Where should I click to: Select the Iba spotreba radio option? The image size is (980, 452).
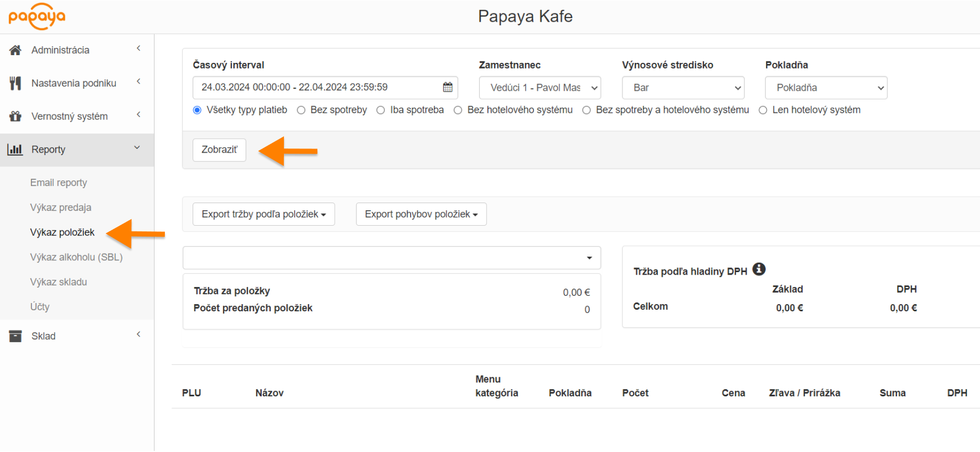381,110
